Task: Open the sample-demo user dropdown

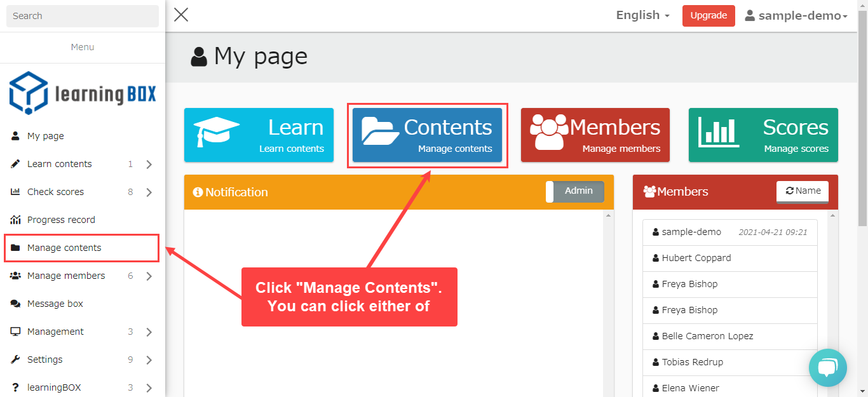Action: [x=796, y=16]
